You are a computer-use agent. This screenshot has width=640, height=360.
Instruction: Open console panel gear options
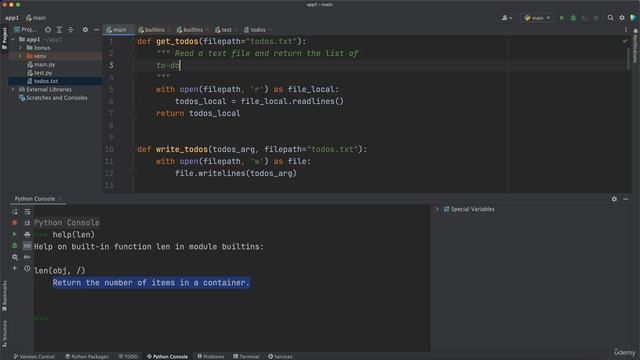[x=614, y=199]
